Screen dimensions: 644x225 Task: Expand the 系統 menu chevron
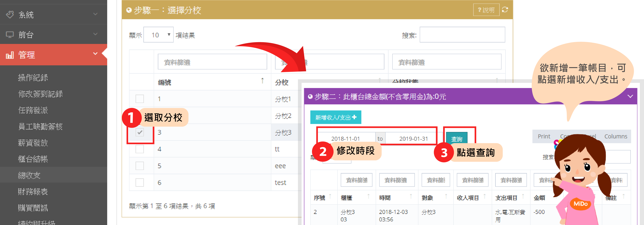tap(95, 14)
